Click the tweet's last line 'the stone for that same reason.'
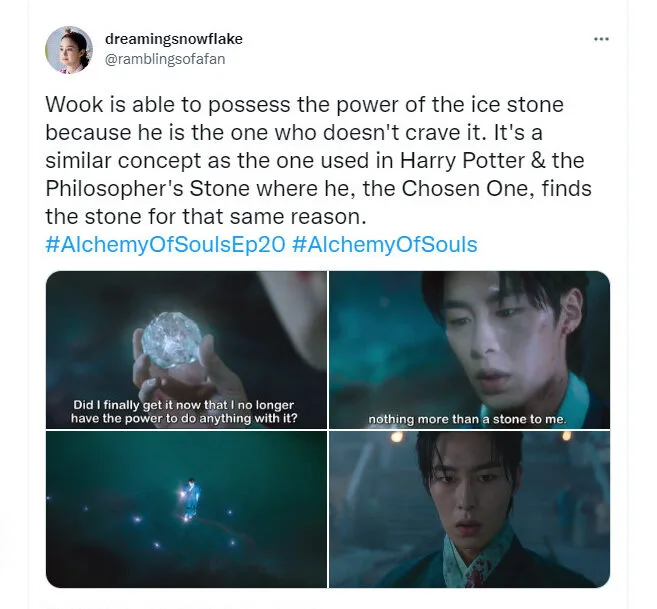 point(206,217)
